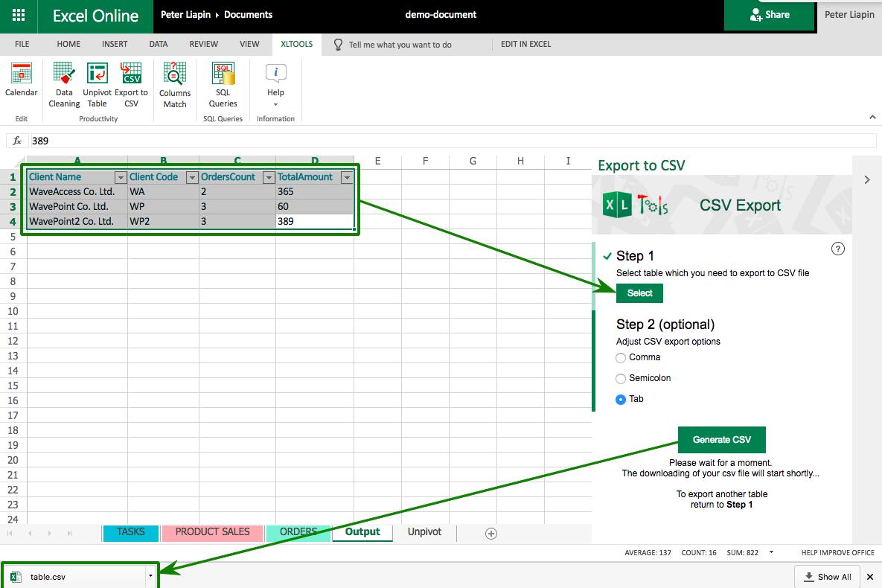882x588 pixels.
Task: Collapse the ribbon with the up chevron
Action: pos(872,117)
